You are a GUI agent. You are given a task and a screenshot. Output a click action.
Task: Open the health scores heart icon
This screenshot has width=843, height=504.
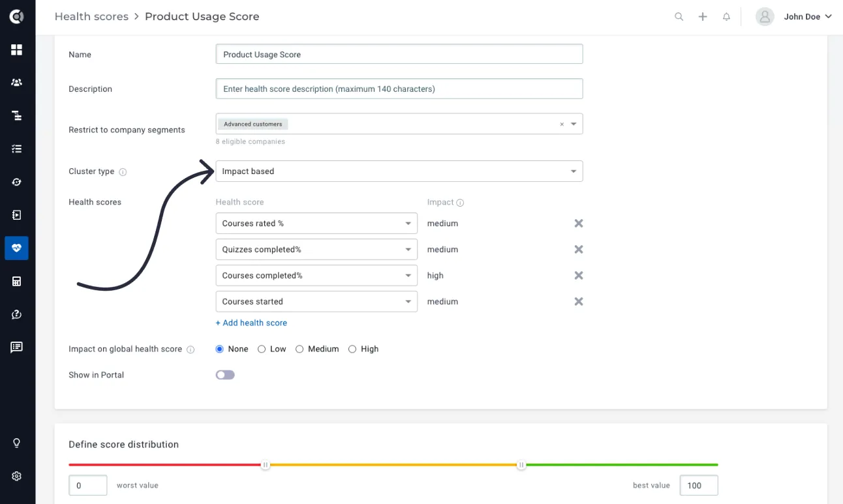(x=16, y=248)
